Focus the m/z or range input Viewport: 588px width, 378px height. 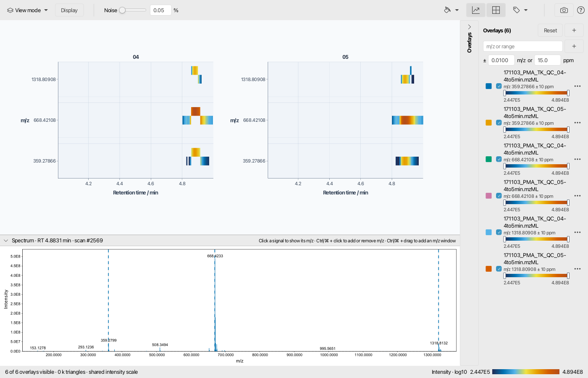[523, 46]
